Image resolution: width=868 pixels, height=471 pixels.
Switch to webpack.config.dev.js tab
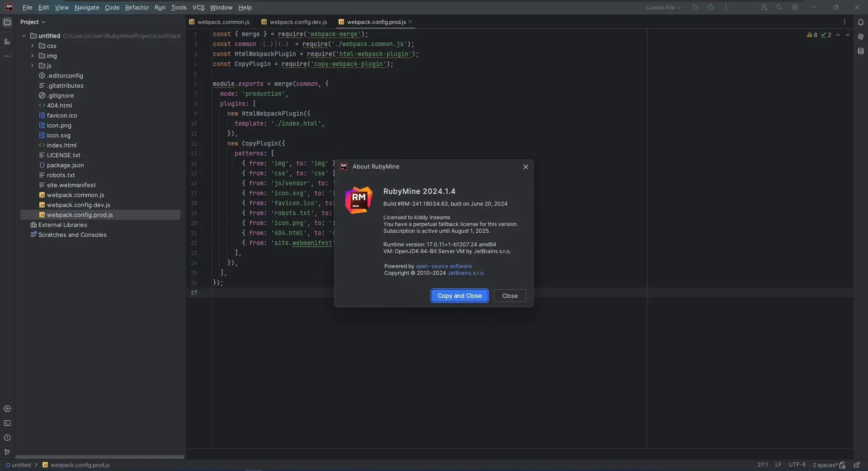point(294,22)
